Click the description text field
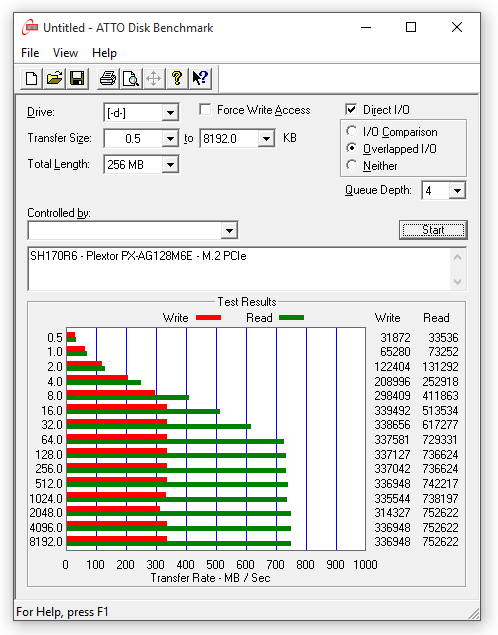Image resolution: width=498 pixels, height=635 pixels. tap(239, 268)
